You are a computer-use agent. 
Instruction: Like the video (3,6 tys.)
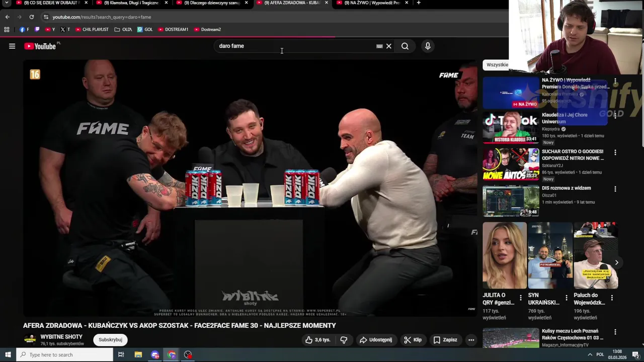click(x=317, y=340)
